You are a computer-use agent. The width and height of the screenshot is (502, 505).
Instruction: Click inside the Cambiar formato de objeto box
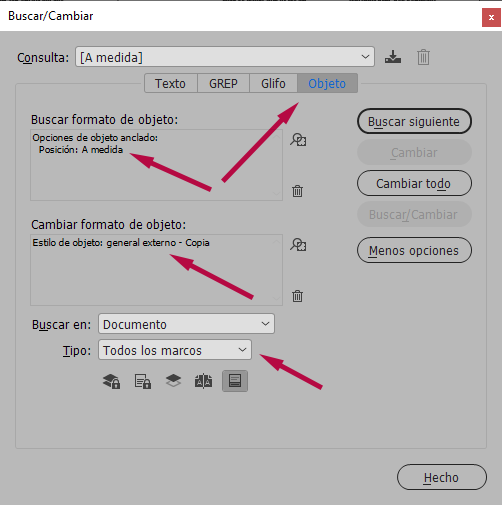tap(156, 270)
